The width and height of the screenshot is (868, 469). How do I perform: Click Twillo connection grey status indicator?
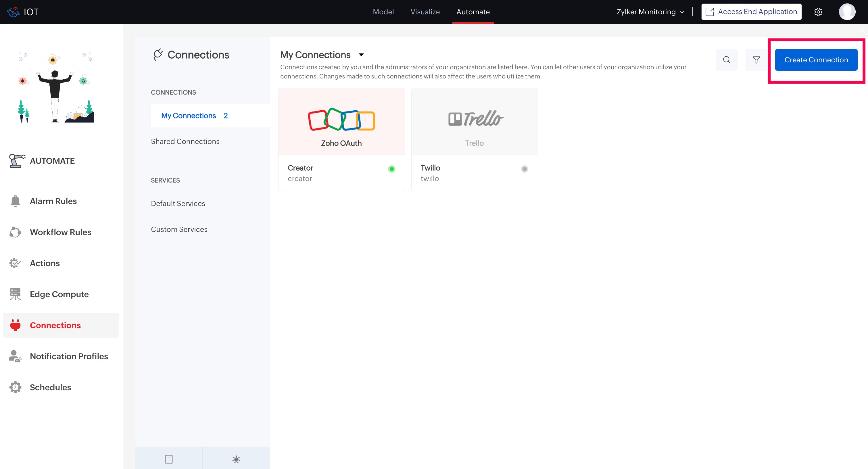(x=524, y=169)
